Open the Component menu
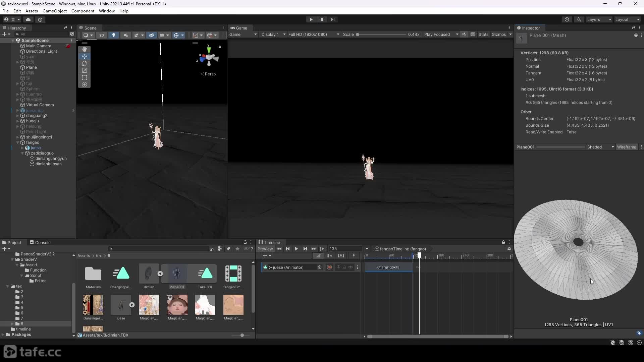Image resolution: width=644 pixels, height=362 pixels. pyautogui.click(x=83, y=11)
